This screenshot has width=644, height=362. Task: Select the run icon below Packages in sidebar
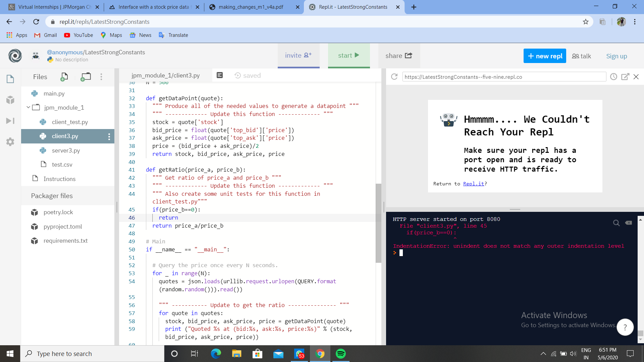pyautogui.click(x=10, y=121)
